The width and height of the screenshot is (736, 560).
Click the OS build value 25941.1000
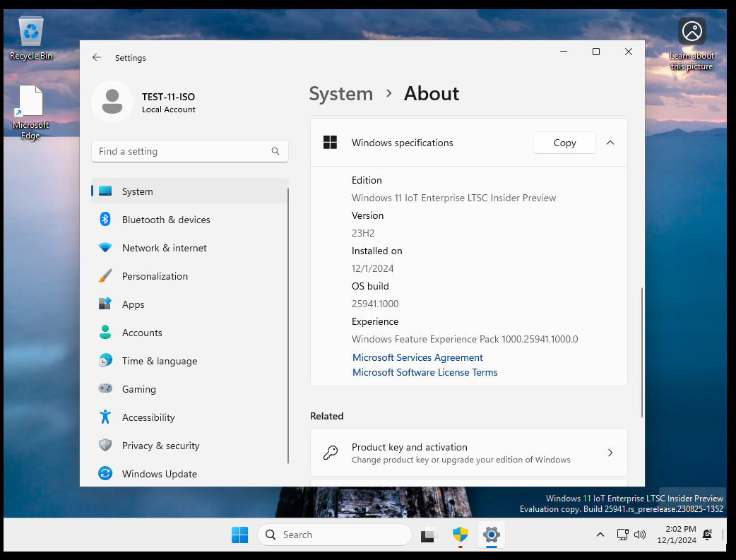point(375,304)
